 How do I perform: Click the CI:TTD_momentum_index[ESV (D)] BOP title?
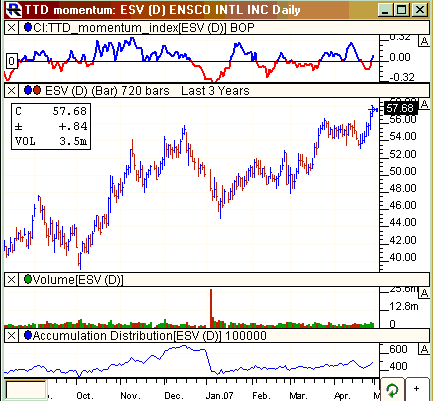click(x=144, y=28)
